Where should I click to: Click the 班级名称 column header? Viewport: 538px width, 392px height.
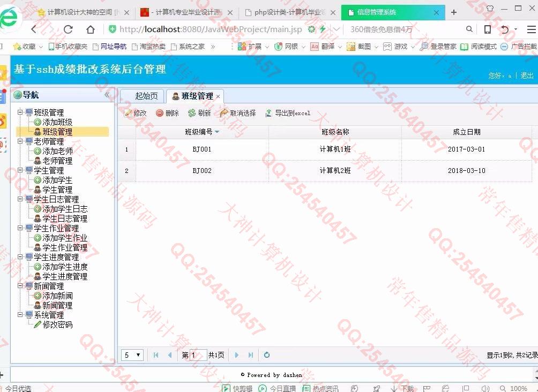click(x=335, y=132)
